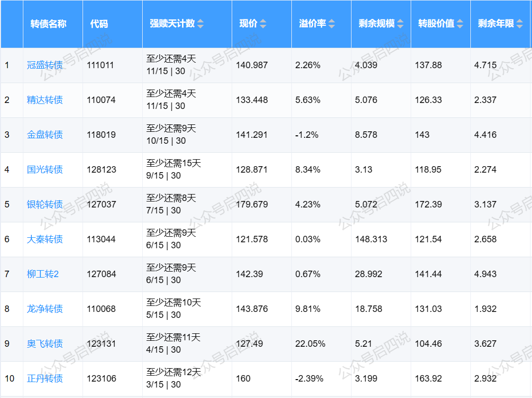The width and height of the screenshot is (532, 398).
Task: Open the 银轮转债 bond link
Action: click(45, 204)
